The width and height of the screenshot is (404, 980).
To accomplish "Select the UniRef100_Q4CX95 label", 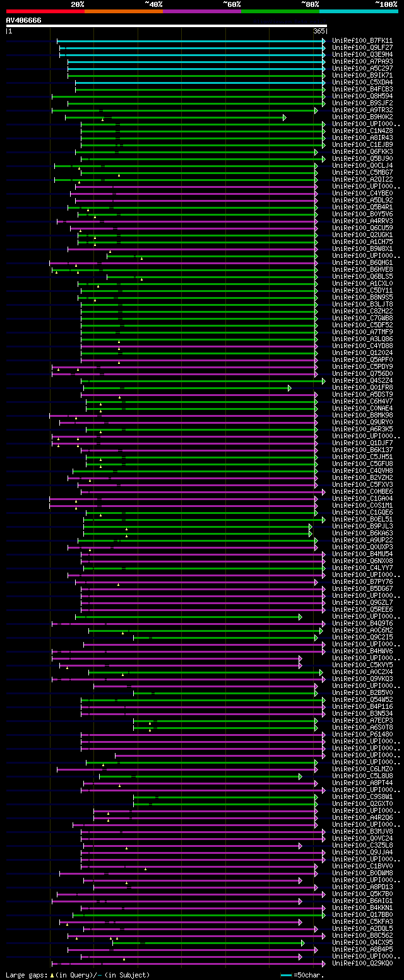I will pyautogui.click(x=362, y=942).
